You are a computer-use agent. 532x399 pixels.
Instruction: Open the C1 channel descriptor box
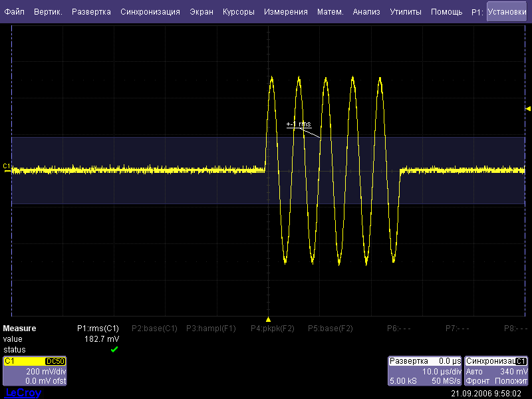coord(35,371)
